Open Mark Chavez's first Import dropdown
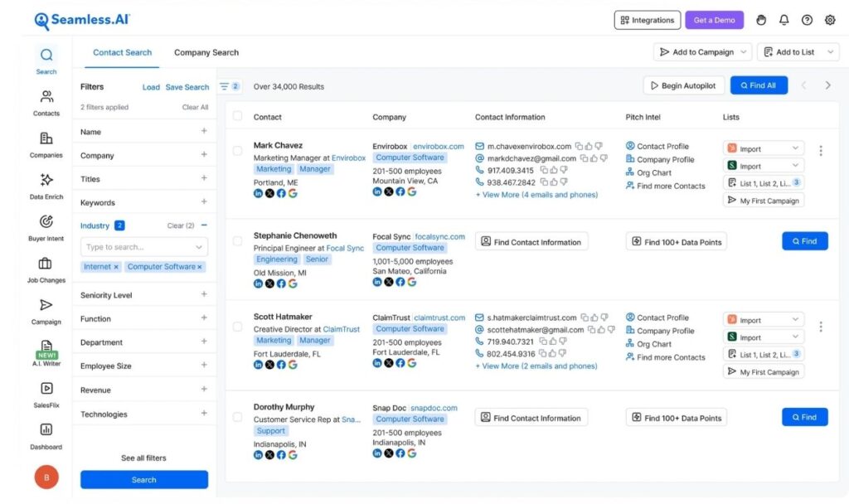The width and height of the screenshot is (849, 504). click(x=764, y=148)
